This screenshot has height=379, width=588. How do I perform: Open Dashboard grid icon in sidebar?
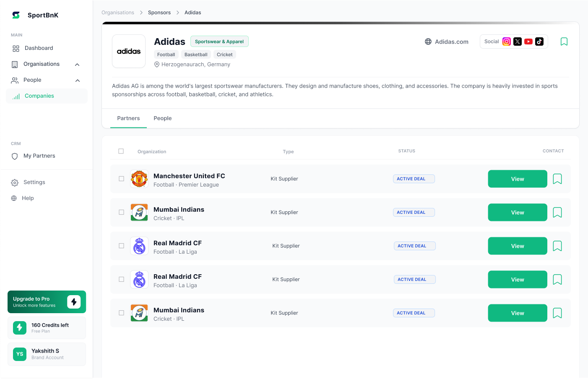(16, 49)
